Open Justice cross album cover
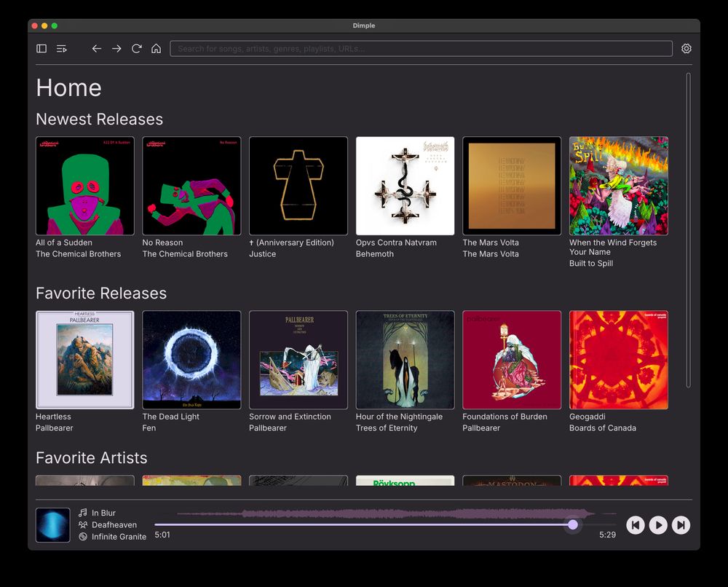Screen dimensions: 728x587 pos(298,186)
